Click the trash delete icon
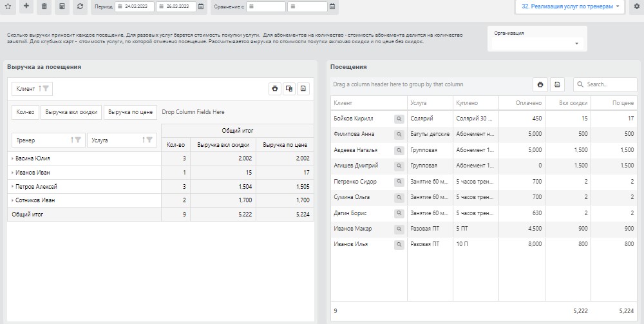This screenshot has height=324, width=644. pyautogui.click(x=44, y=6)
